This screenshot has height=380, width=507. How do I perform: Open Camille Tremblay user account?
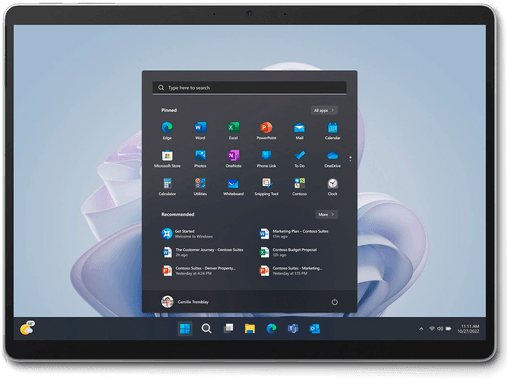185,302
